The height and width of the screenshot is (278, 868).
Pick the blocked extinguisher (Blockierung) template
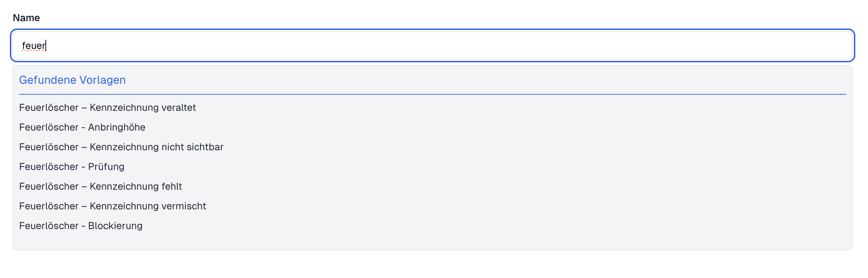coord(81,226)
